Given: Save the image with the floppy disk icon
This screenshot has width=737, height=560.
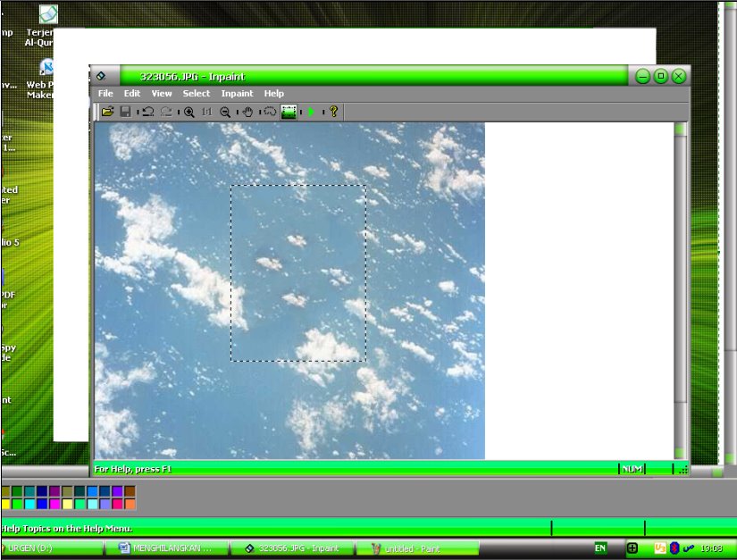Looking at the screenshot, I should (x=125, y=112).
